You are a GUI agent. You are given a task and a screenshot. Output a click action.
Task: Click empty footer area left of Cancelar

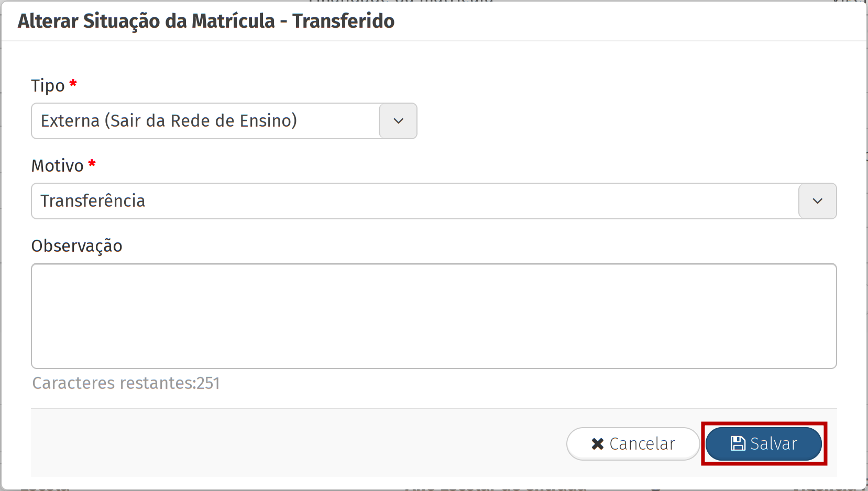293,444
